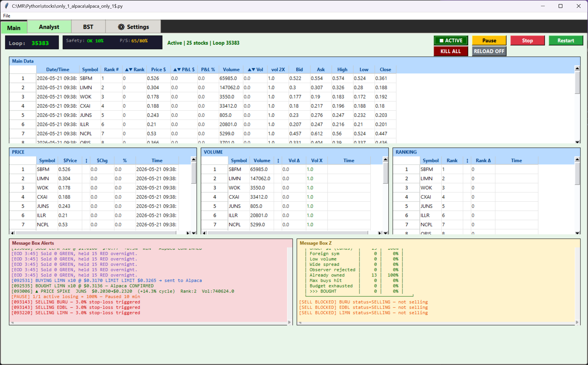The height and width of the screenshot is (365, 588).
Task: Open the Analyst tab
Action: pyautogui.click(x=49, y=27)
